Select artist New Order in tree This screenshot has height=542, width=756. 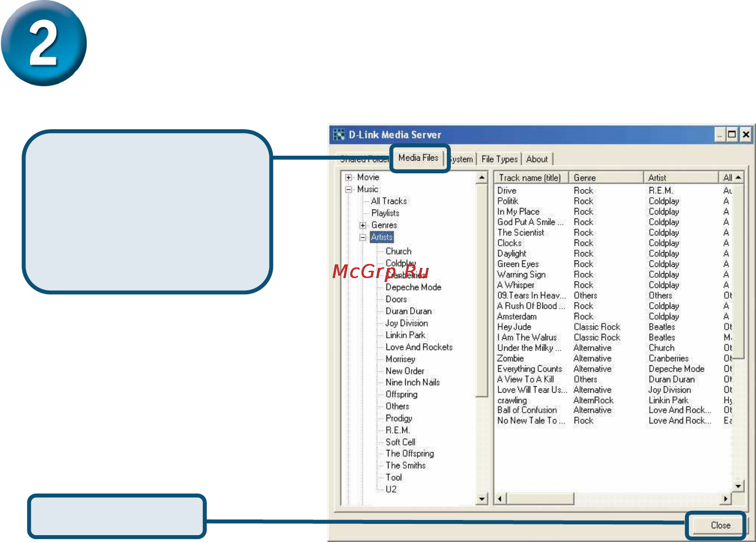pyautogui.click(x=405, y=371)
